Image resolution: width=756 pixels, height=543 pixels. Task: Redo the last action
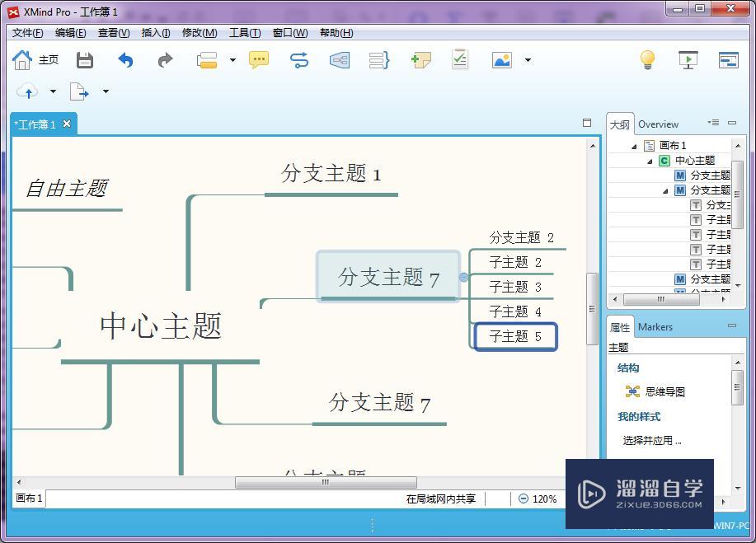[x=165, y=60]
